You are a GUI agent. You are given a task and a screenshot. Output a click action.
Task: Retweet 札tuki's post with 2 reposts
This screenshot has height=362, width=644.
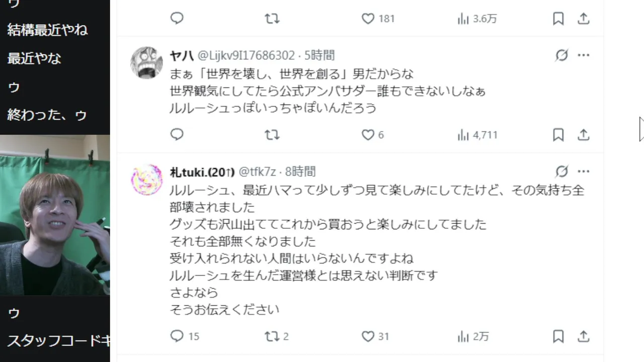(x=272, y=336)
